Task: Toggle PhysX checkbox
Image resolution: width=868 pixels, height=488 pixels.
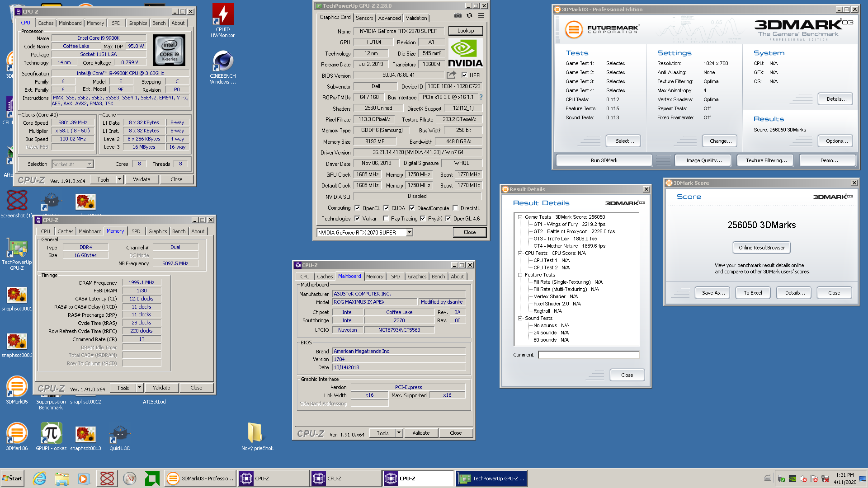Action: coord(423,219)
